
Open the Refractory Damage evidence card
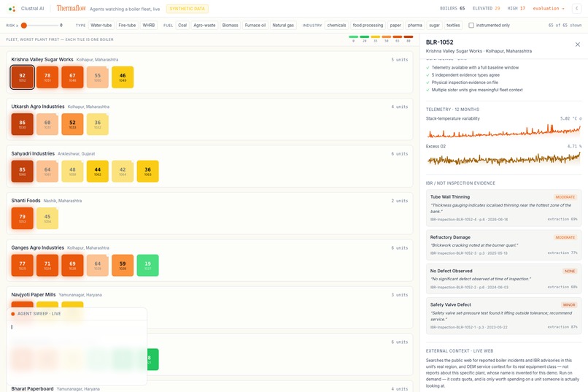pyautogui.click(x=503, y=245)
